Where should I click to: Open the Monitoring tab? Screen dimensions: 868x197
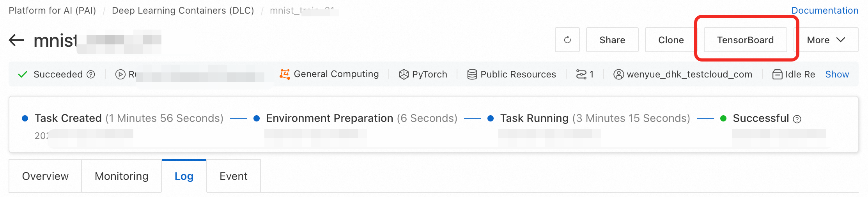tap(122, 176)
